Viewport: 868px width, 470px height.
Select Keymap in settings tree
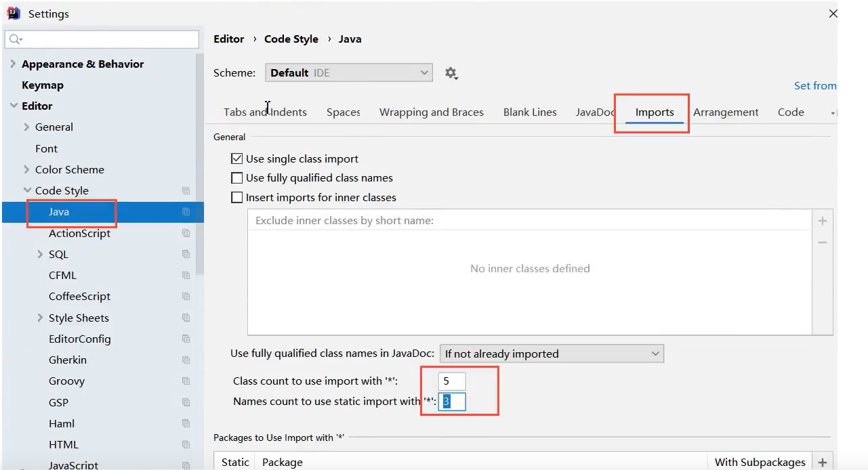coord(43,85)
